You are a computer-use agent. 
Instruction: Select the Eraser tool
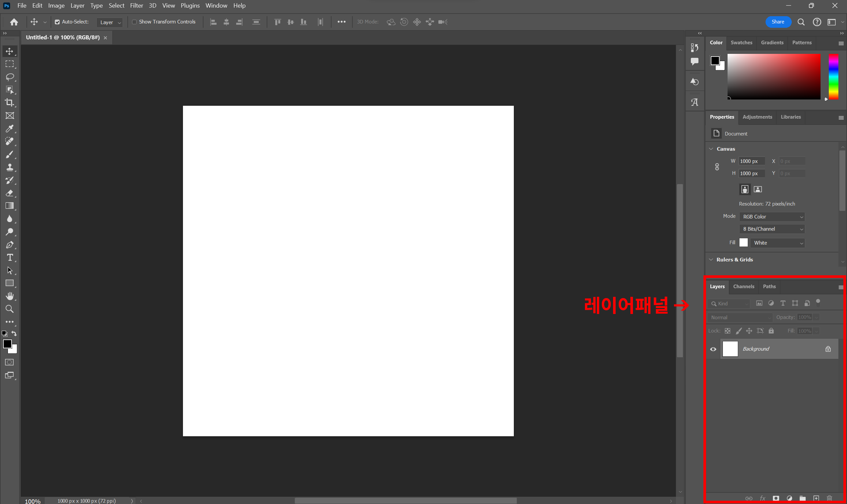(x=10, y=193)
